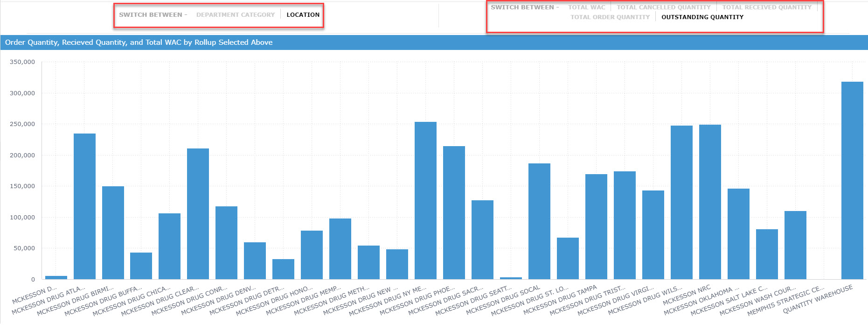
Task: Click the 100,000 y-axis value
Action: point(22,218)
